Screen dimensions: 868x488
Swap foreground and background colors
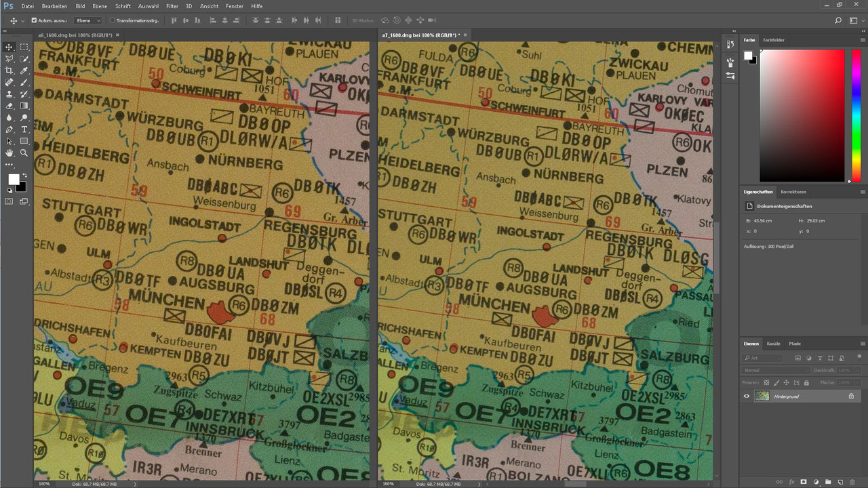coord(25,175)
